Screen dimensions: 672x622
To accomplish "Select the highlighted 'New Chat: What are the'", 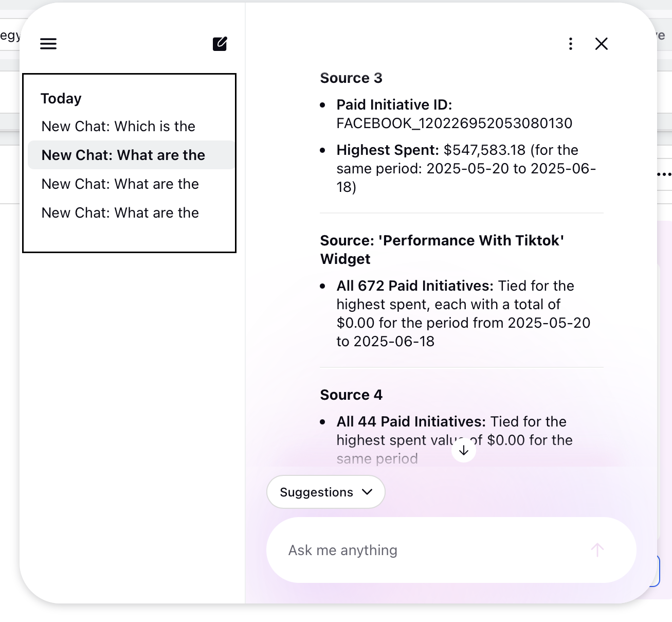I will 123,155.
